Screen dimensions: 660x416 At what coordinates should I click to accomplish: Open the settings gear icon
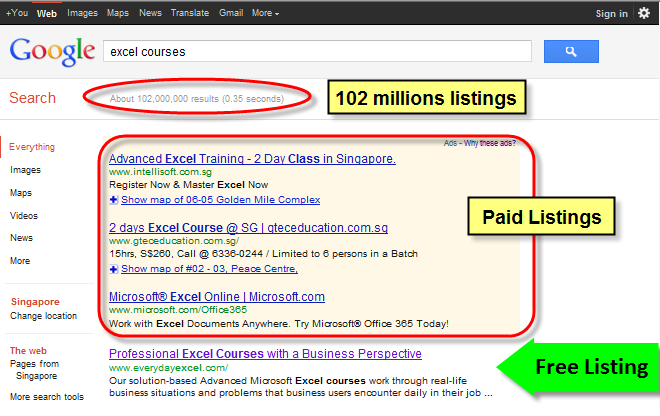tap(644, 13)
